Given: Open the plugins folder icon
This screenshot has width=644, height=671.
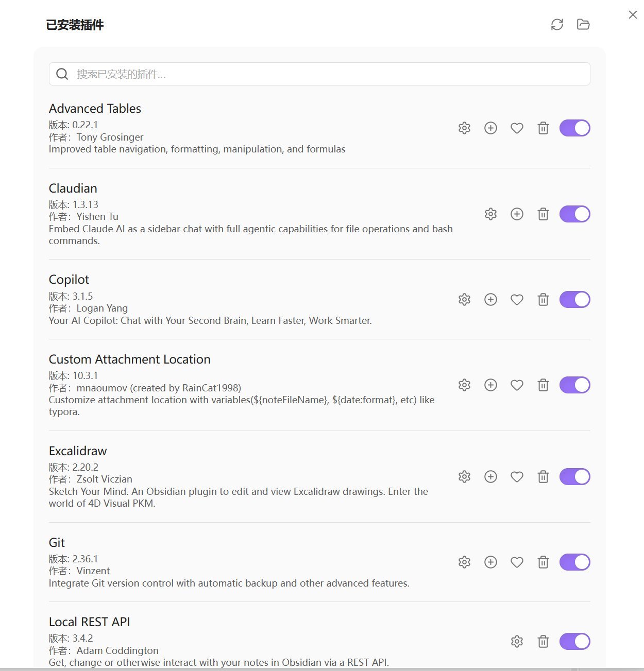Looking at the screenshot, I should [583, 24].
